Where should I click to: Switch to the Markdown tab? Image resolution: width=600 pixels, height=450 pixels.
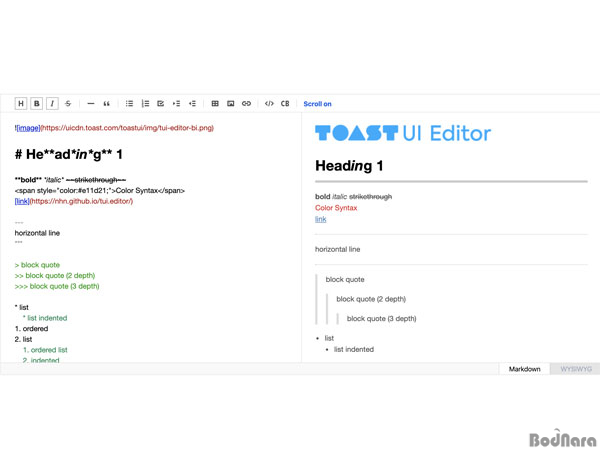(x=524, y=369)
